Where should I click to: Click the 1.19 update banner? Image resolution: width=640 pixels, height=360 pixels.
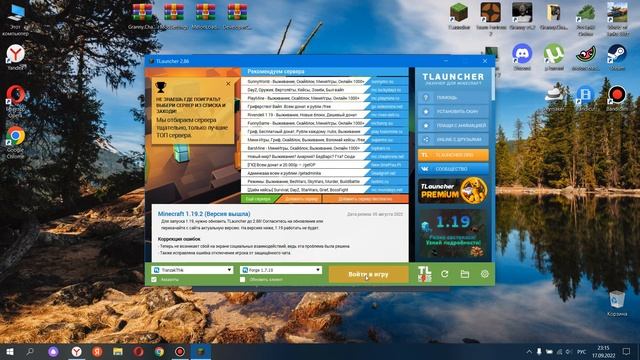tap(453, 234)
